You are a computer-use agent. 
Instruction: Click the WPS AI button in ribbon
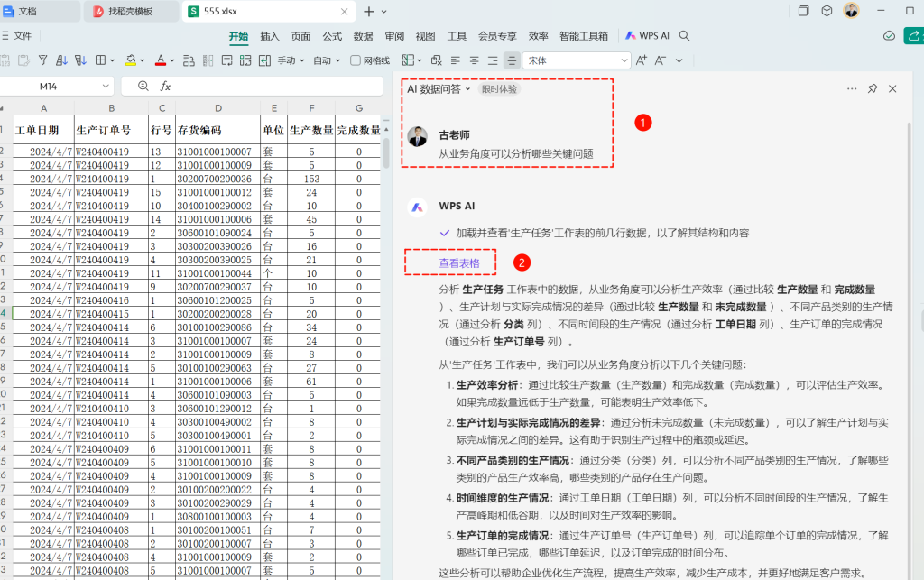647,36
